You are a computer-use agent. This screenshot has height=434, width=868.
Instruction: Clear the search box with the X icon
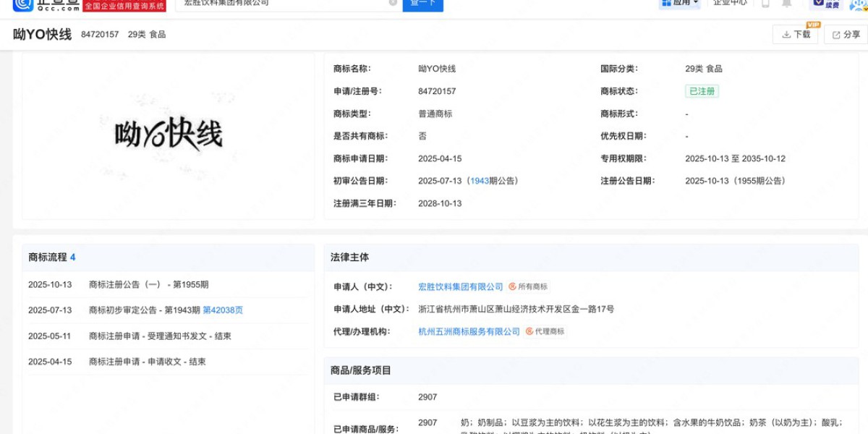pos(393,3)
